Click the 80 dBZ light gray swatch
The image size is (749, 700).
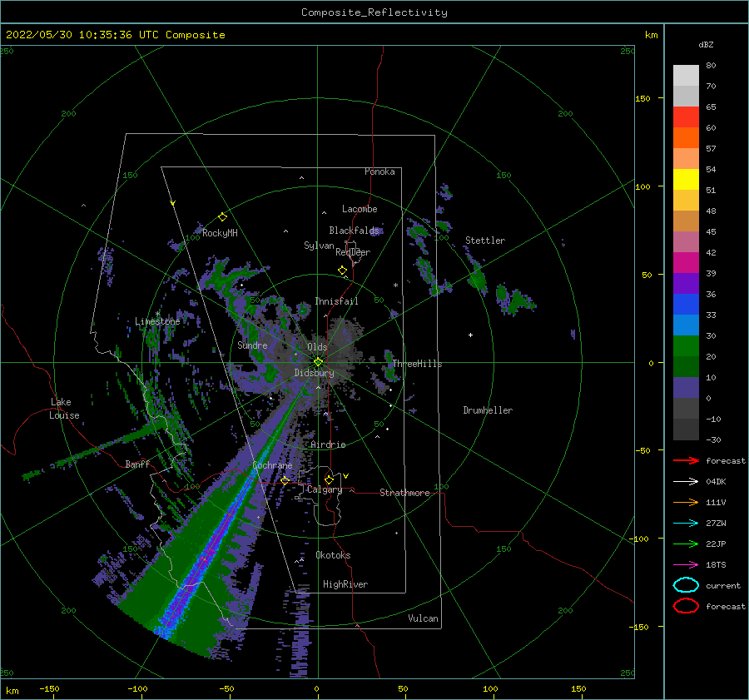pos(686,76)
